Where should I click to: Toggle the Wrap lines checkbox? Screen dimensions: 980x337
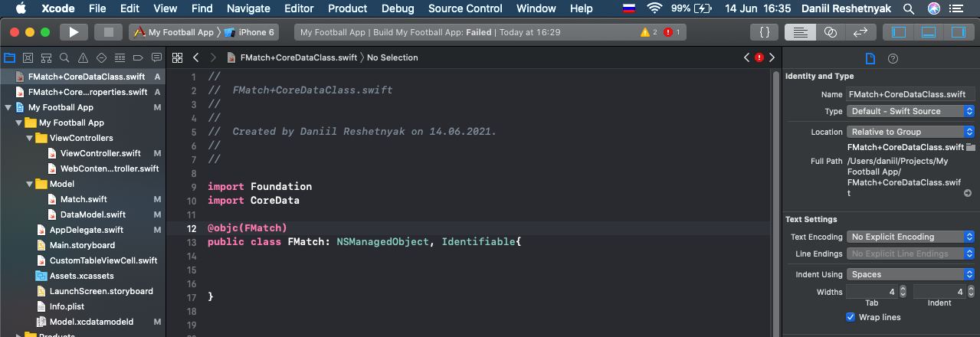tap(851, 317)
